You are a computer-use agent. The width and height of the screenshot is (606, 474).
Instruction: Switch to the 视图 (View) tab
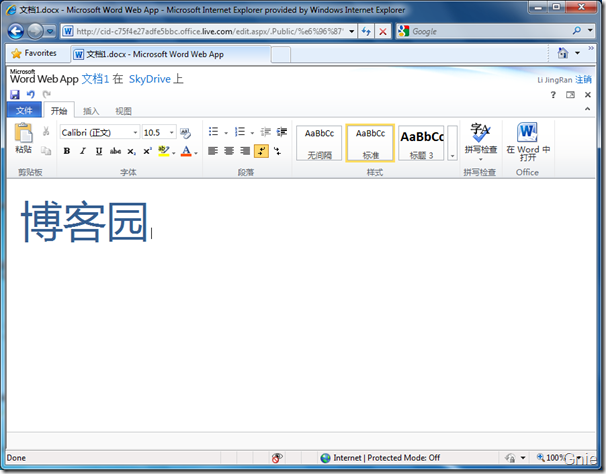click(124, 111)
